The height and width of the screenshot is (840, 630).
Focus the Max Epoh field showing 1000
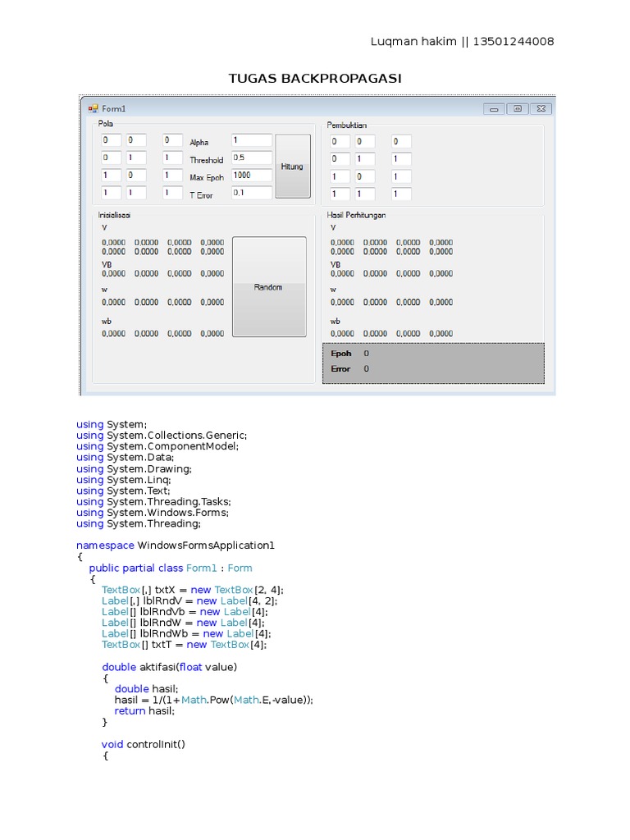(252, 176)
